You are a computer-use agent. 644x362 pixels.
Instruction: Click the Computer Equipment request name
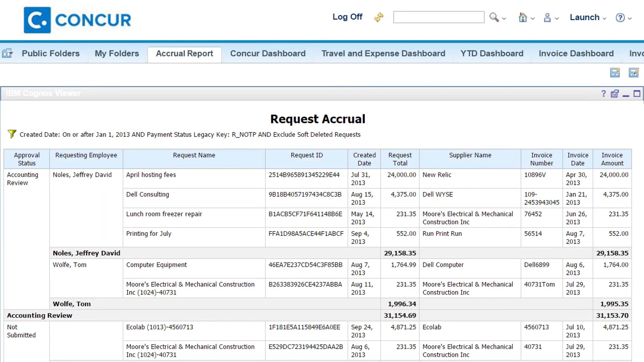coord(156,265)
